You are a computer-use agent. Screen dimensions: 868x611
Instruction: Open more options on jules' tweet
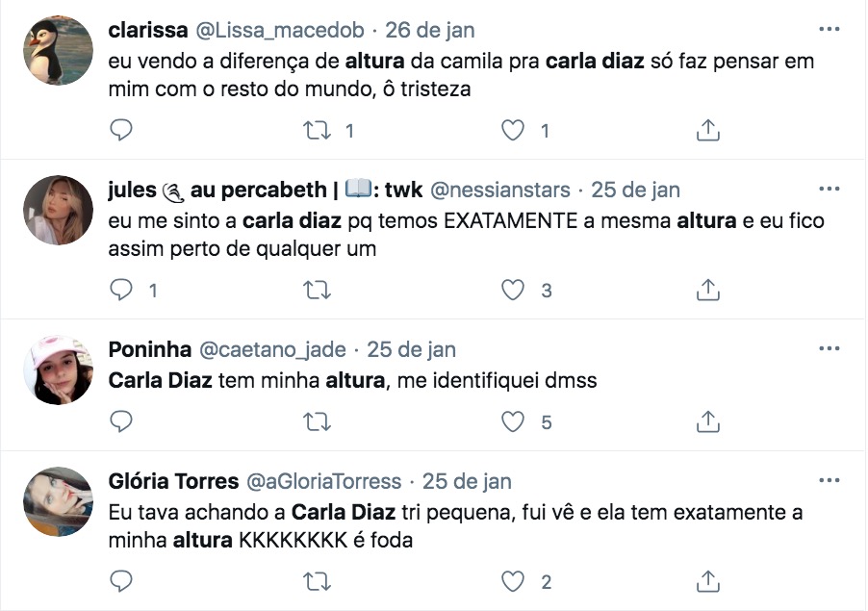828,189
